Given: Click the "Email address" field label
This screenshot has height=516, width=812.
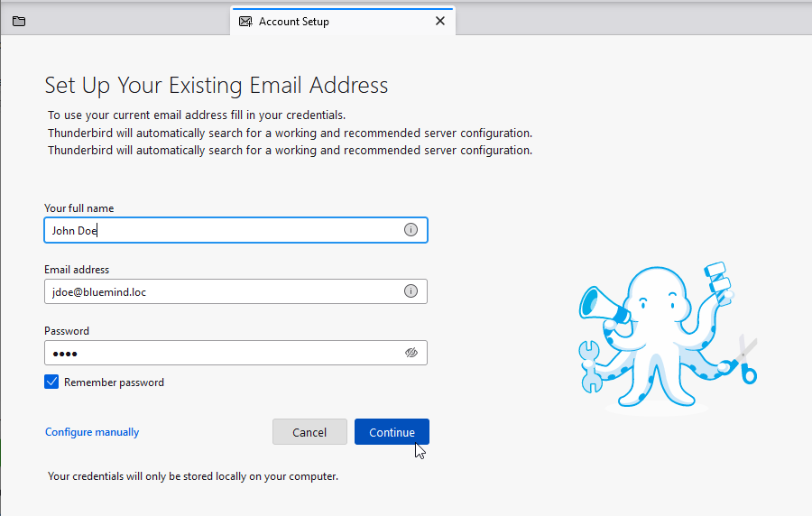Looking at the screenshot, I should [x=77, y=270].
